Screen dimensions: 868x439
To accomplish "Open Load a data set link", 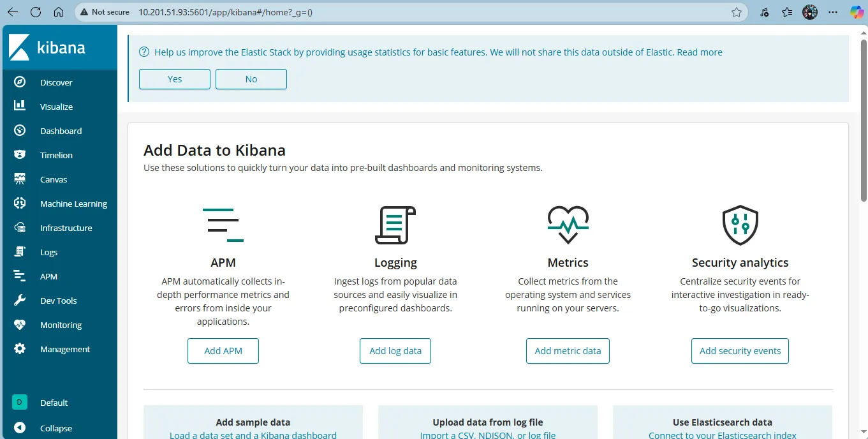I will click(x=253, y=435).
